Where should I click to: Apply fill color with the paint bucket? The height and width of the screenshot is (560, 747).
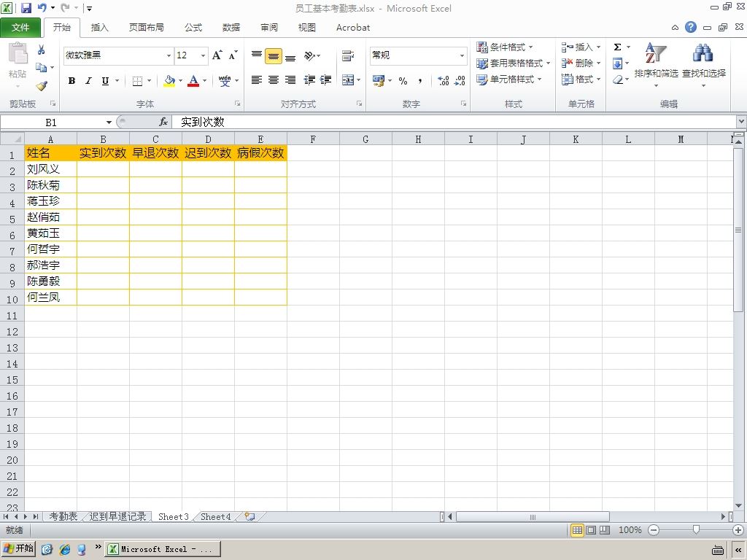click(x=169, y=81)
